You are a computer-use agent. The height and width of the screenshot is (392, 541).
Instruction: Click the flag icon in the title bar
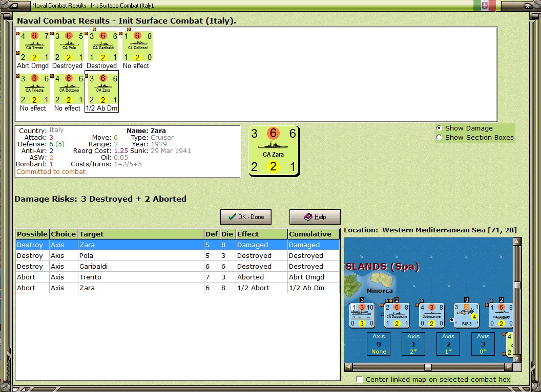click(x=485, y=5)
